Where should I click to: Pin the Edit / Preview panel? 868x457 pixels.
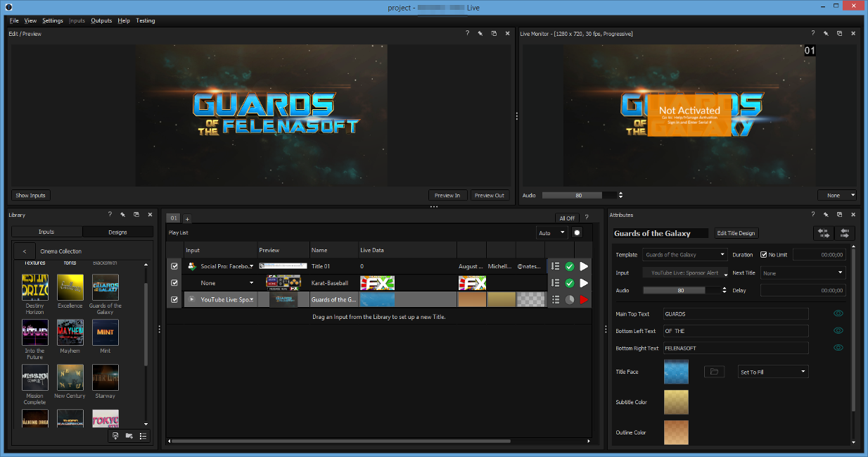[480, 34]
